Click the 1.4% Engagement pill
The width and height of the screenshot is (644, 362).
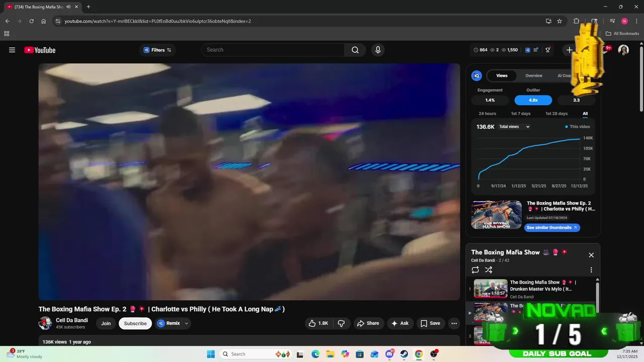(x=490, y=100)
